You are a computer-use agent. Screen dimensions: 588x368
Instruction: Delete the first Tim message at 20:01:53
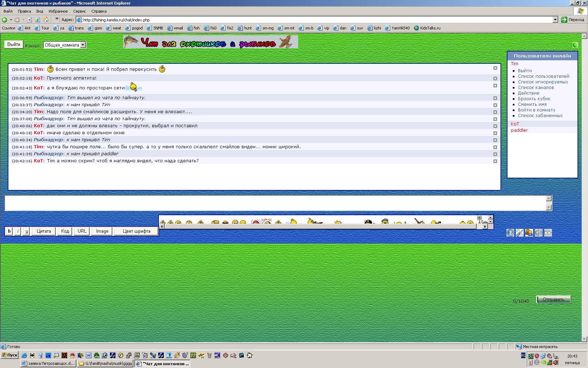[x=495, y=68]
